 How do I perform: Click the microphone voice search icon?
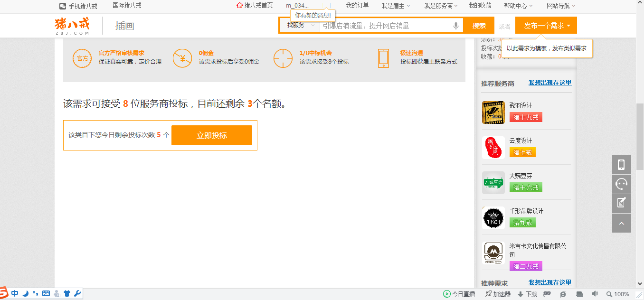(x=456, y=26)
